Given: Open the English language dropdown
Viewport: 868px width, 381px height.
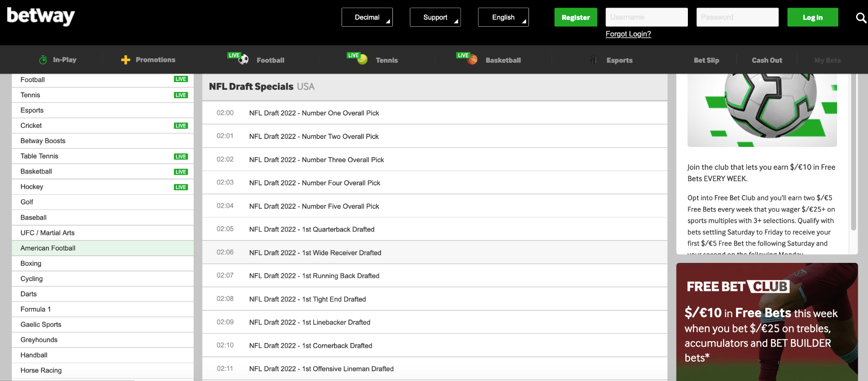Looking at the screenshot, I should pyautogui.click(x=504, y=17).
